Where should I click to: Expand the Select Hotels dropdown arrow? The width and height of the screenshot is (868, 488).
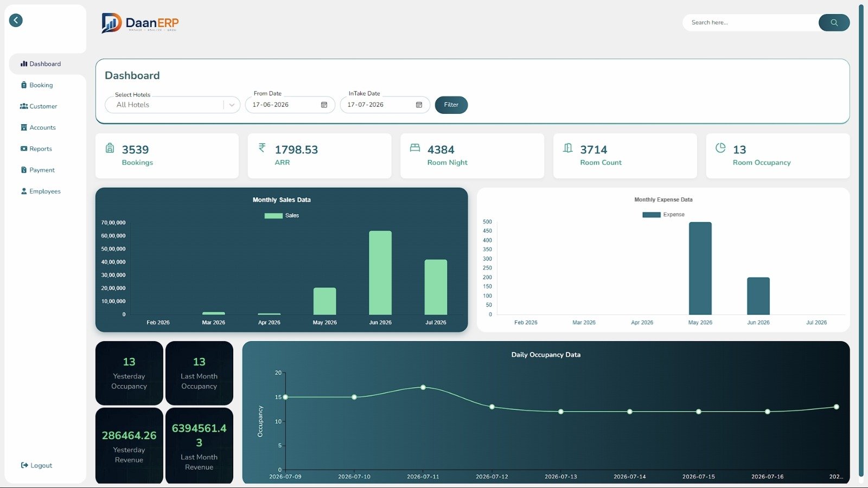click(x=232, y=105)
